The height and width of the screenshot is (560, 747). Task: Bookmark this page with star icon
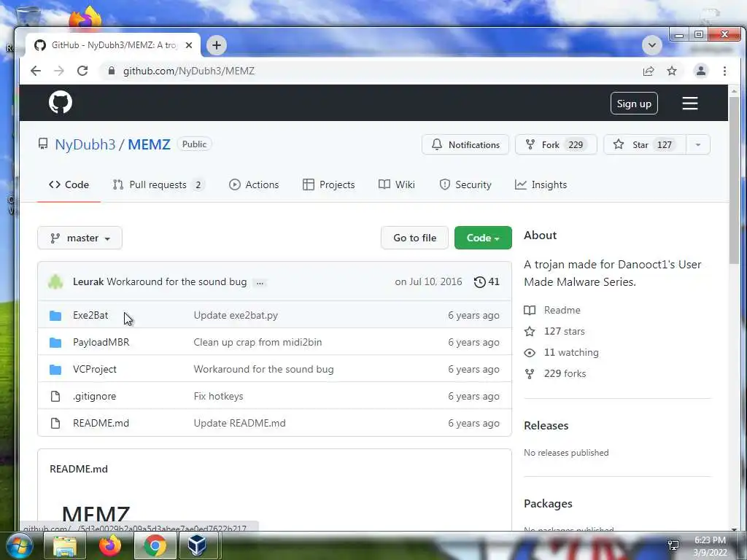[x=672, y=71]
